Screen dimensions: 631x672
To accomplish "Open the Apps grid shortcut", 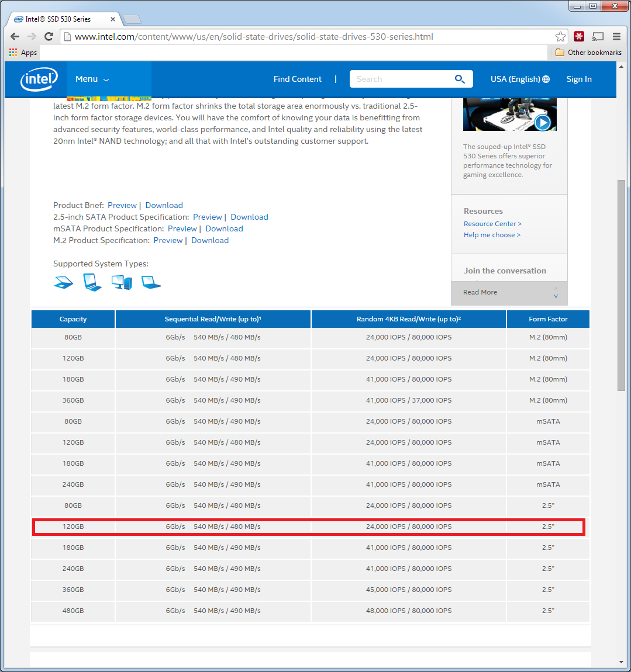I will click(x=23, y=53).
